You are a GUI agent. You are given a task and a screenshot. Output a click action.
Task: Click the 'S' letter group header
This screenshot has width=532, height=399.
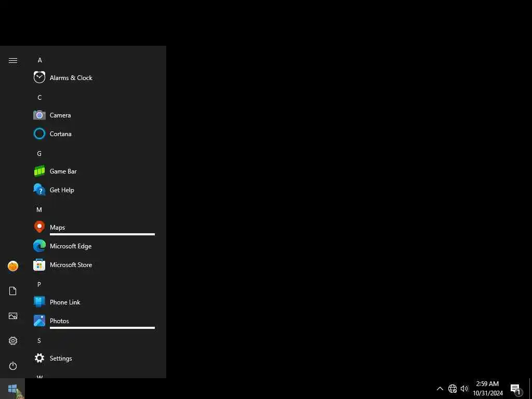coord(39,340)
